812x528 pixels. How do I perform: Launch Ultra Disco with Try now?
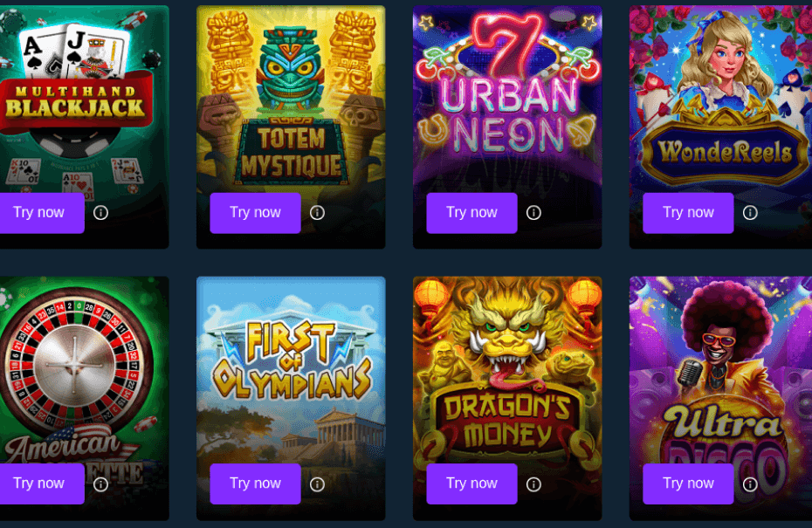pyautogui.click(x=688, y=483)
